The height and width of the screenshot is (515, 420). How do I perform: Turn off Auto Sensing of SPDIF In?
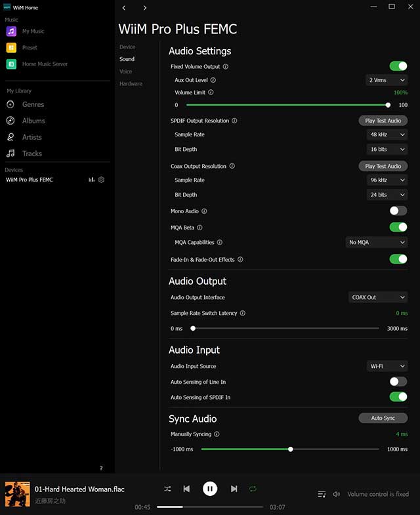(398, 397)
